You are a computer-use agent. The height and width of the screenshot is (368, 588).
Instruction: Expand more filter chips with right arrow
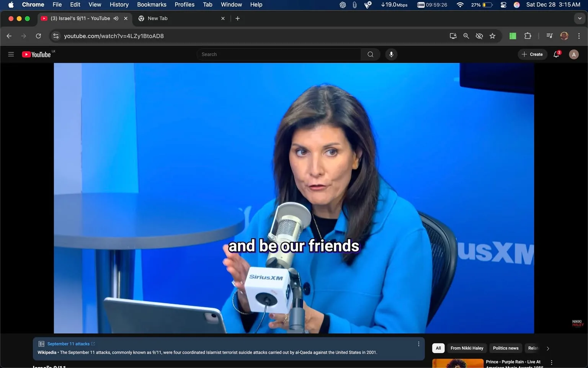pyautogui.click(x=547, y=348)
